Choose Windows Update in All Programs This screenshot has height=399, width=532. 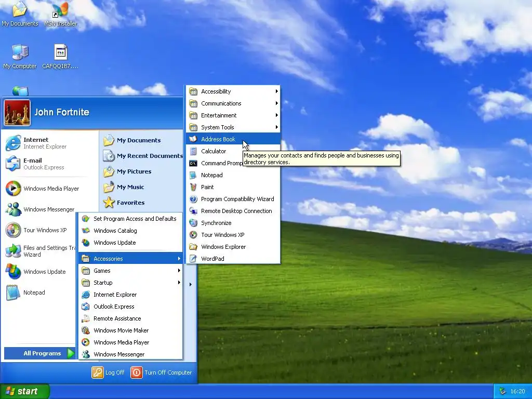(x=130, y=242)
